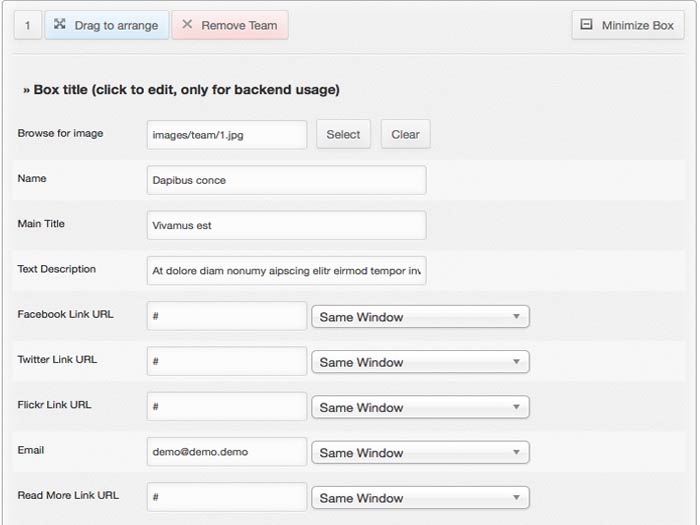The image size is (700, 525).
Task: Open the Twitter Link window target dropdown
Action: [x=420, y=362]
